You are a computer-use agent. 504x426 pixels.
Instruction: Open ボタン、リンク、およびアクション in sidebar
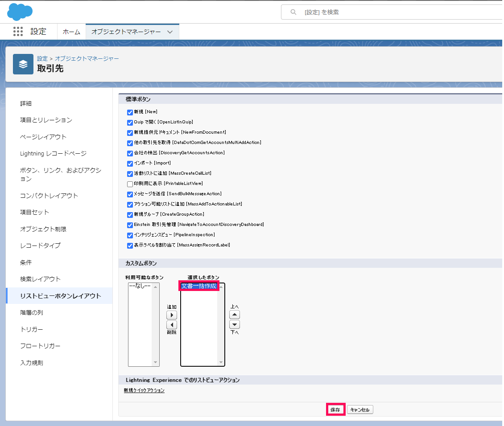[61, 174]
